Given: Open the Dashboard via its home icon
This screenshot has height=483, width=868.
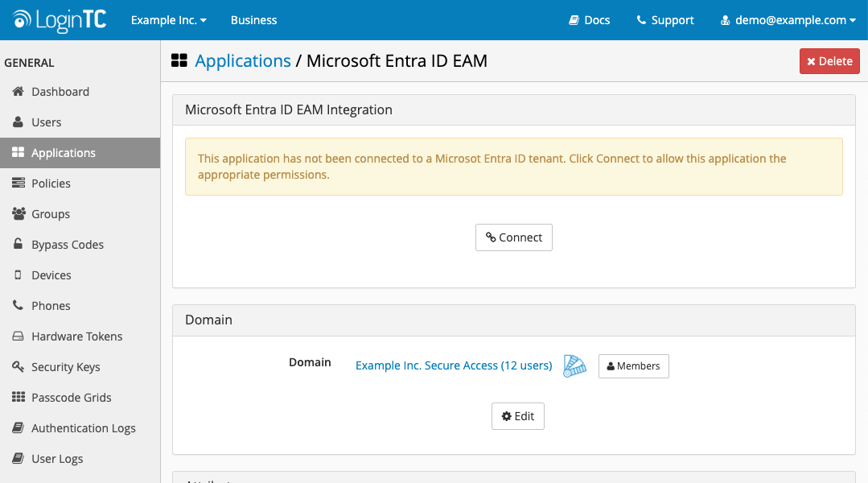Looking at the screenshot, I should 18,91.
